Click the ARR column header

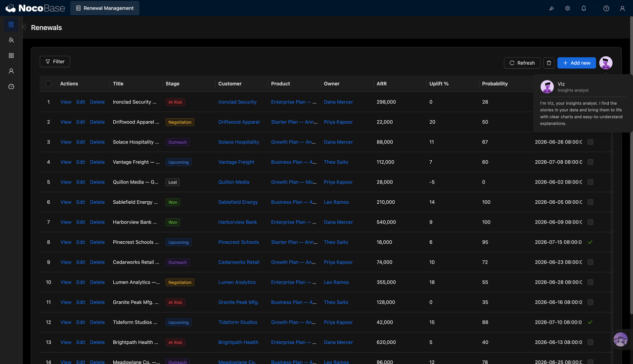coord(381,84)
